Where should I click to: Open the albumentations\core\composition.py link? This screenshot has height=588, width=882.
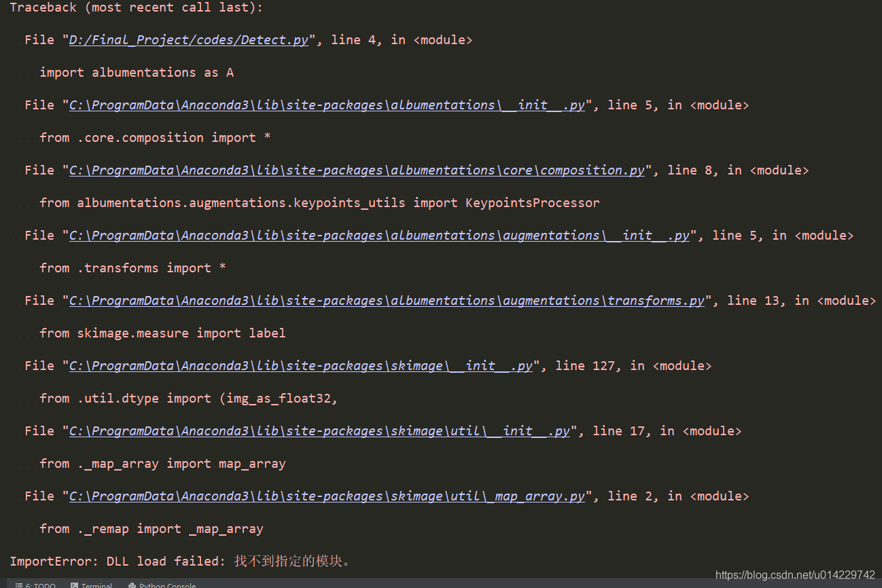(357, 170)
